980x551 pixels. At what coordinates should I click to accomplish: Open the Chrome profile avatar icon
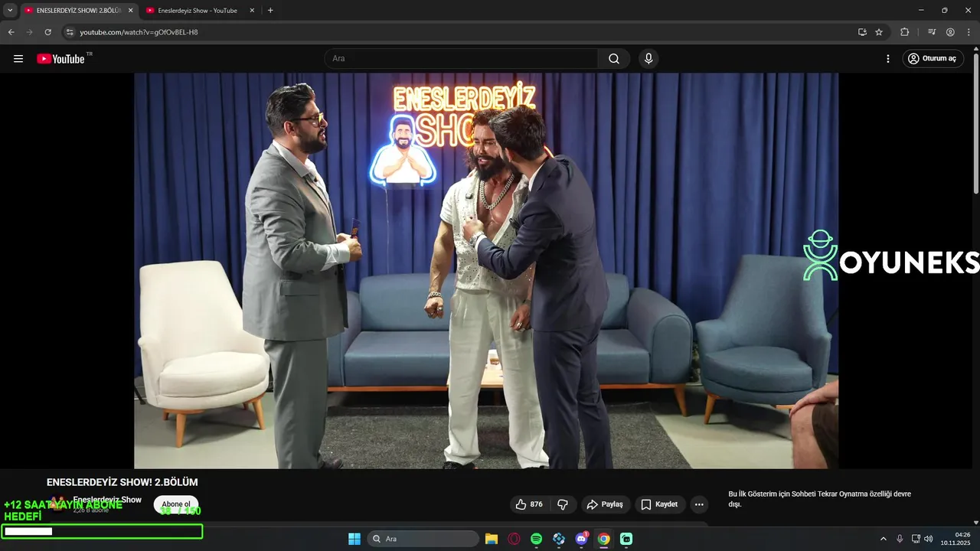click(x=950, y=32)
